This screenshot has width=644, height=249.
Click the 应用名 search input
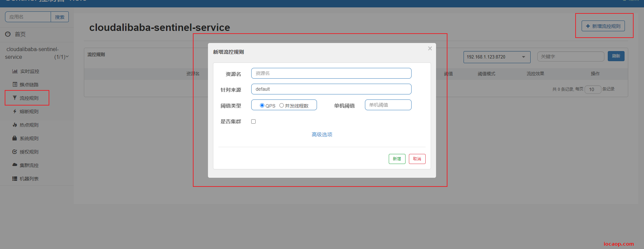click(28, 17)
